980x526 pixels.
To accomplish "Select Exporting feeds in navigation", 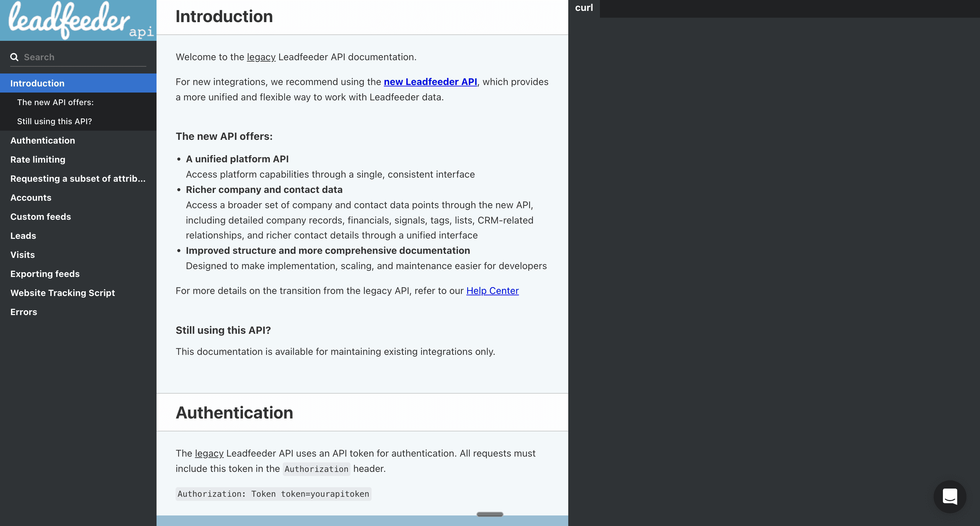I will click(45, 274).
